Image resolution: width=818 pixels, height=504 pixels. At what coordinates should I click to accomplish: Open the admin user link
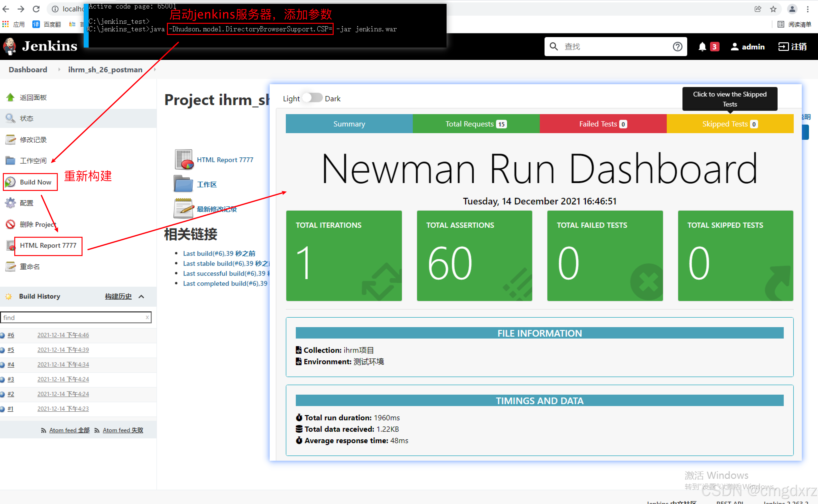tap(747, 47)
